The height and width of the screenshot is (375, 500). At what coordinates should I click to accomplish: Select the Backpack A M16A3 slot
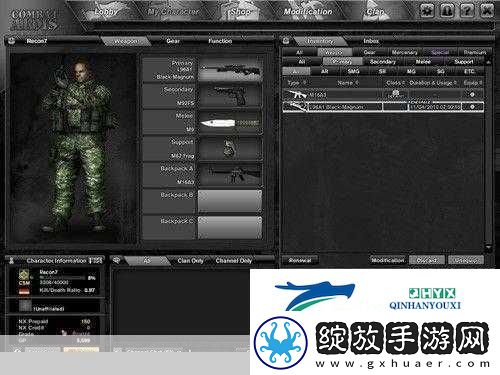click(230, 175)
